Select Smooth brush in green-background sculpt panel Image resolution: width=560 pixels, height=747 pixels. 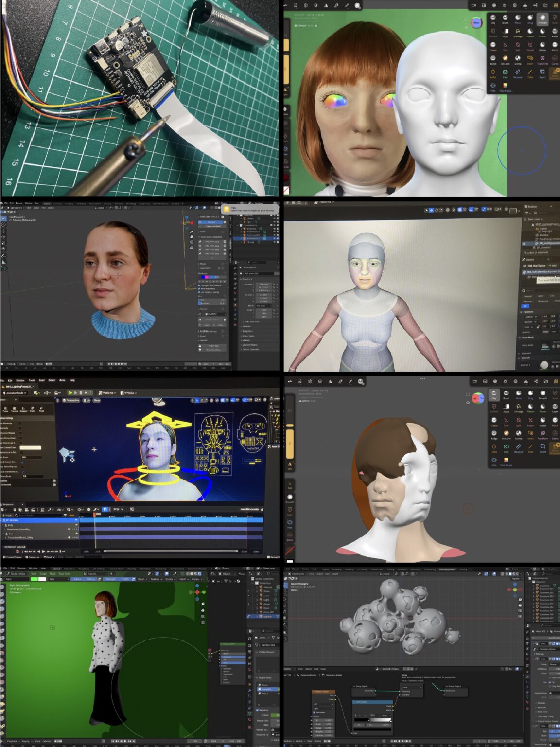tap(542, 18)
